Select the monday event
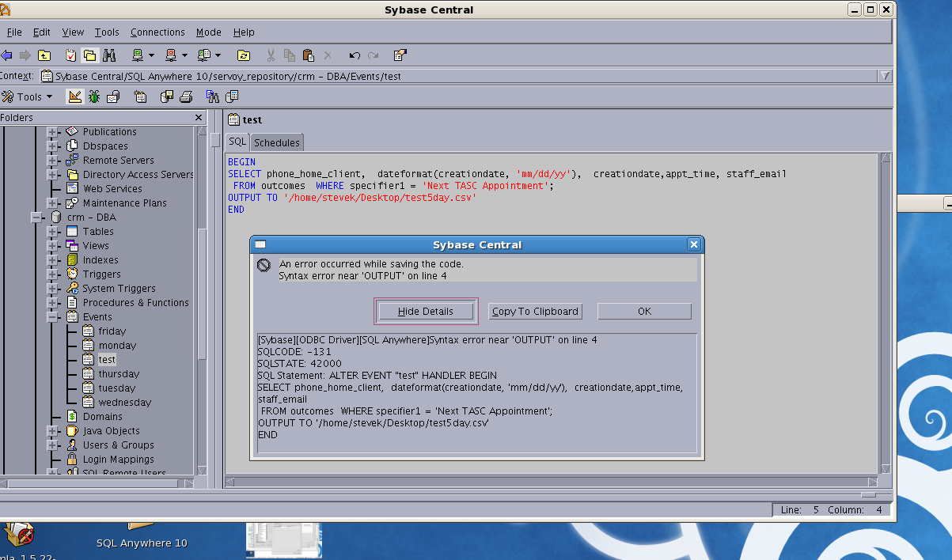The width and height of the screenshot is (952, 560). tap(117, 346)
